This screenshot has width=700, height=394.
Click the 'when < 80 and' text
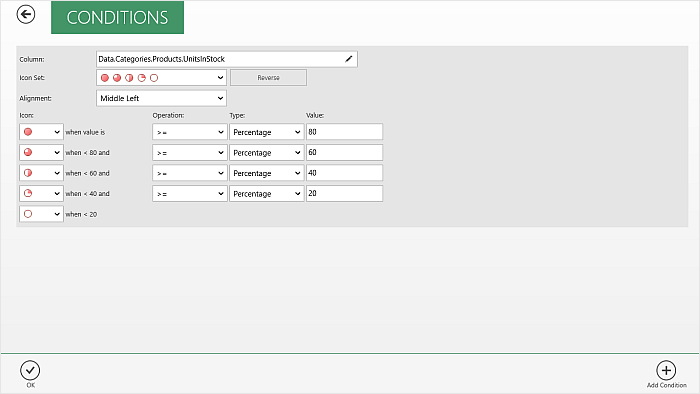(88, 153)
